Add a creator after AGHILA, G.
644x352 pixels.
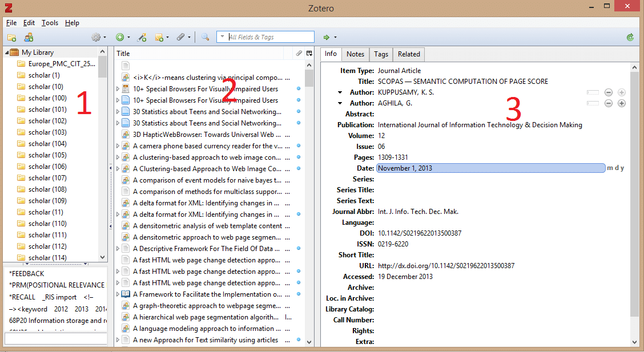pos(622,103)
